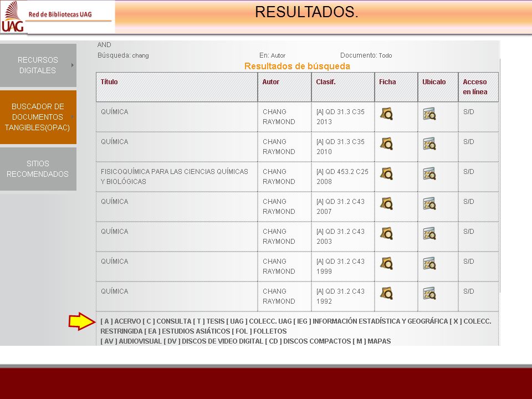Click classification [A] QD 31.2 C43 1992

340,296
